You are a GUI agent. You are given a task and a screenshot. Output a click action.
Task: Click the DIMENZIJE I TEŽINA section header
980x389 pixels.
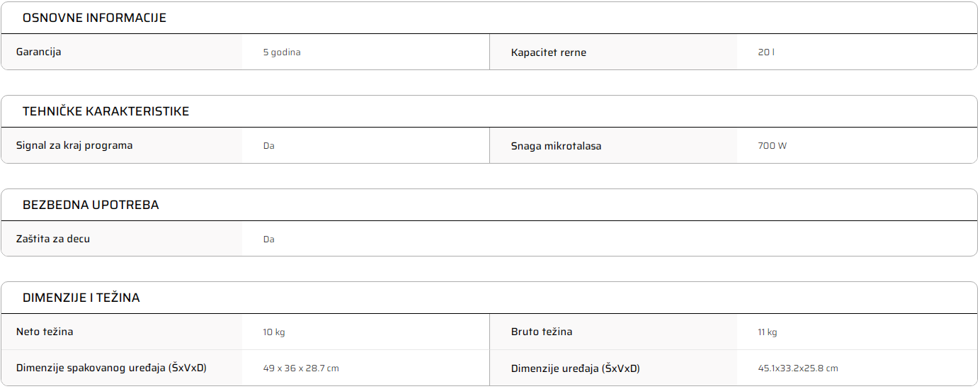tap(81, 298)
